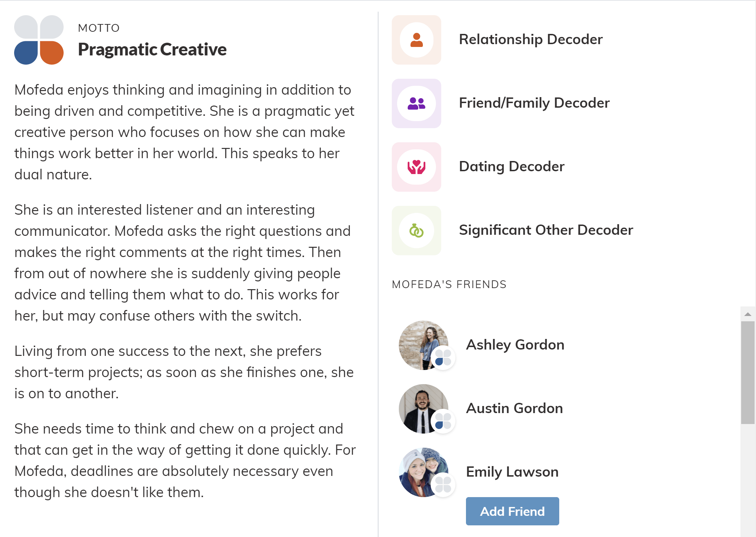The width and height of the screenshot is (756, 537).
Task: Click the Ashley Gordon name
Action: click(515, 345)
